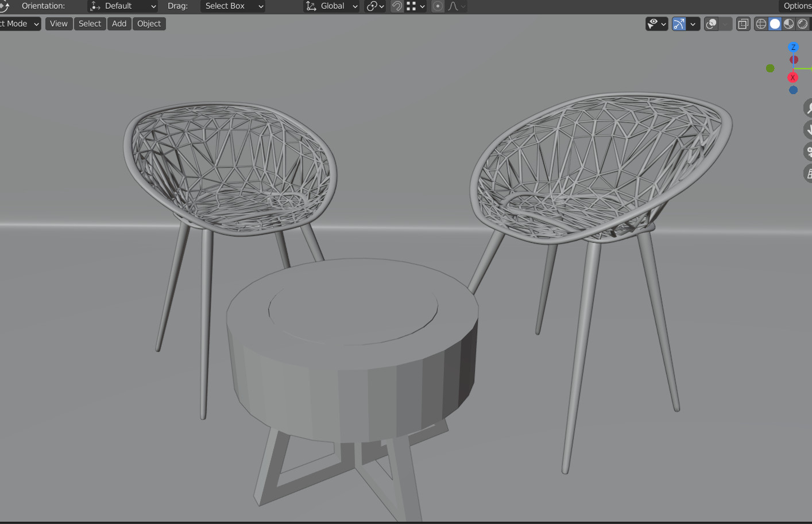Open the Add menu
Image resolution: width=812 pixels, height=524 pixels.
pos(119,24)
